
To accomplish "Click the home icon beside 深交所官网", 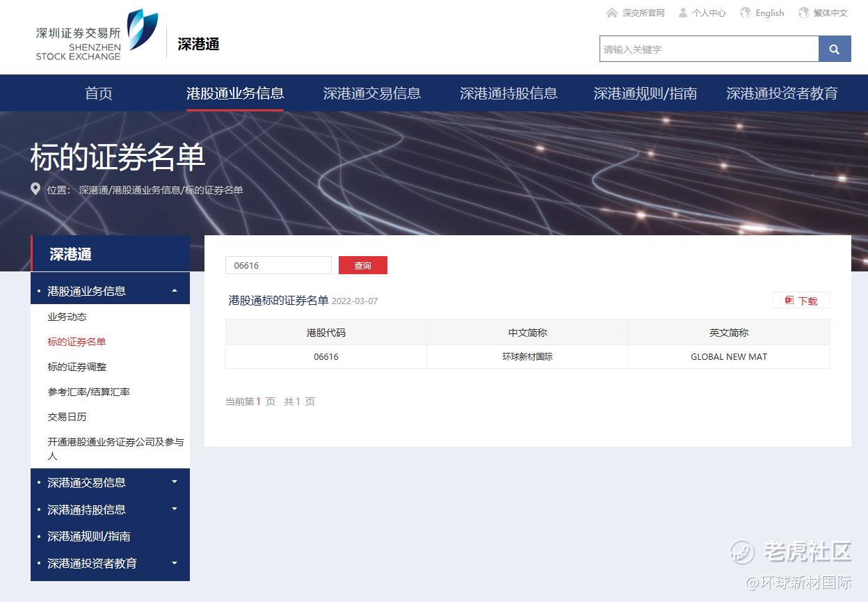I will [612, 13].
